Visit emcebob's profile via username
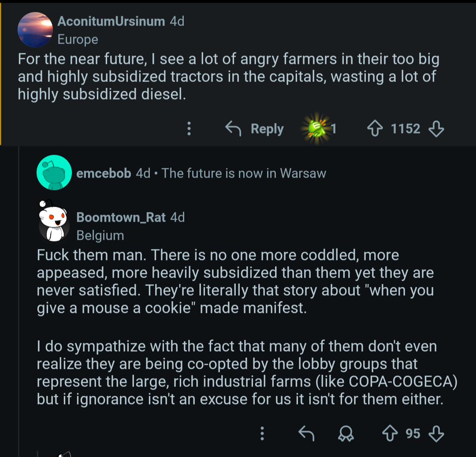 click(104, 173)
